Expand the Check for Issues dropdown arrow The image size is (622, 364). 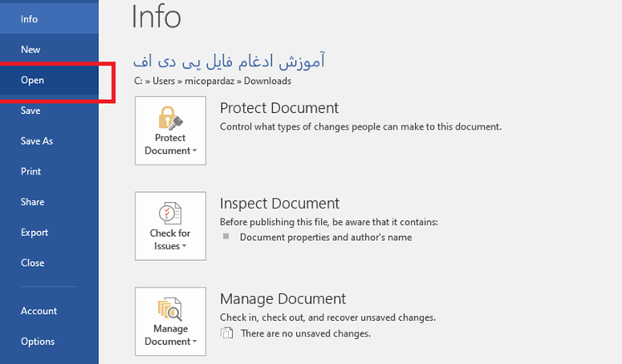point(184,246)
